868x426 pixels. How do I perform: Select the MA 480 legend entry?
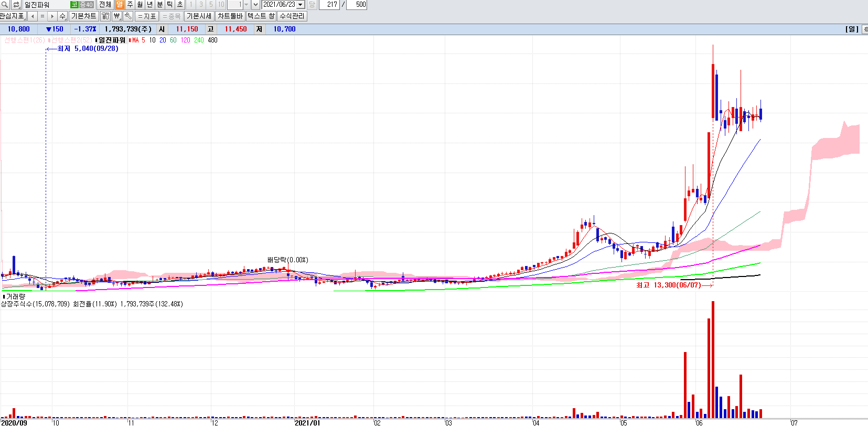click(x=212, y=40)
